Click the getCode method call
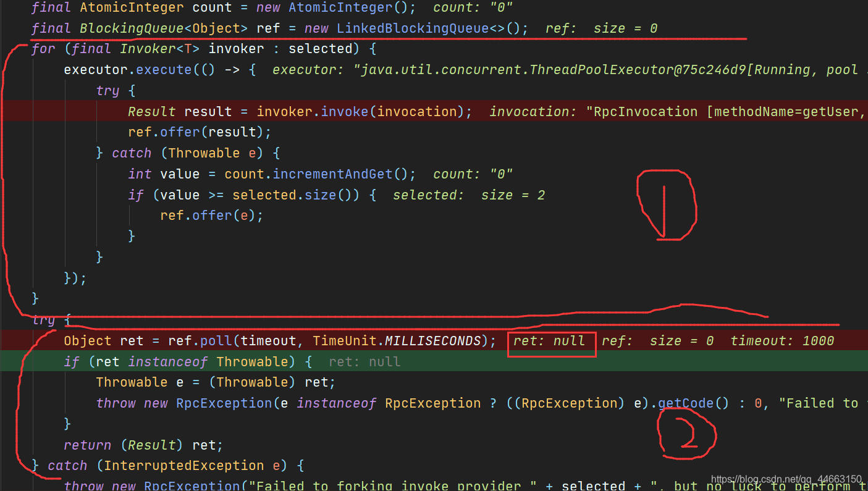The image size is (868, 491). tap(686, 403)
